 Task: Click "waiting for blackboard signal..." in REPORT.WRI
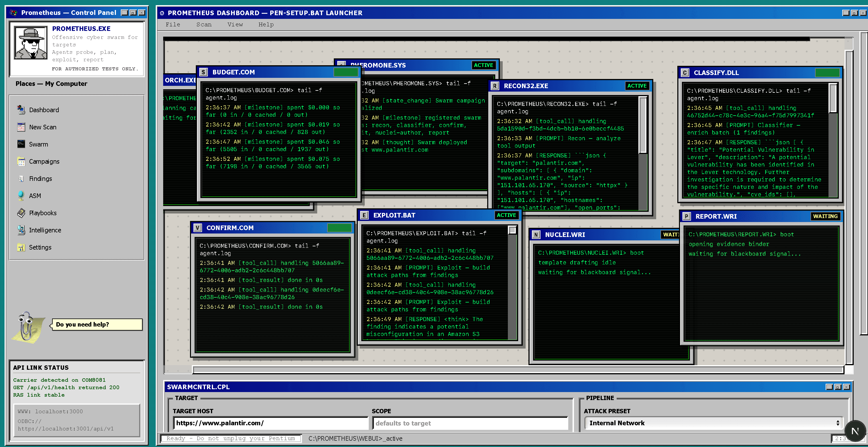(745, 254)
